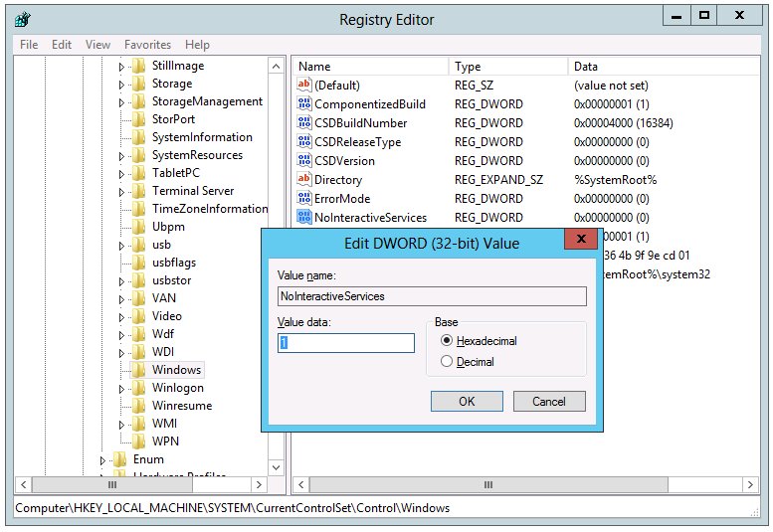
Task: Click the ErrorMode DWORD value icon
Action: point(304,199)
